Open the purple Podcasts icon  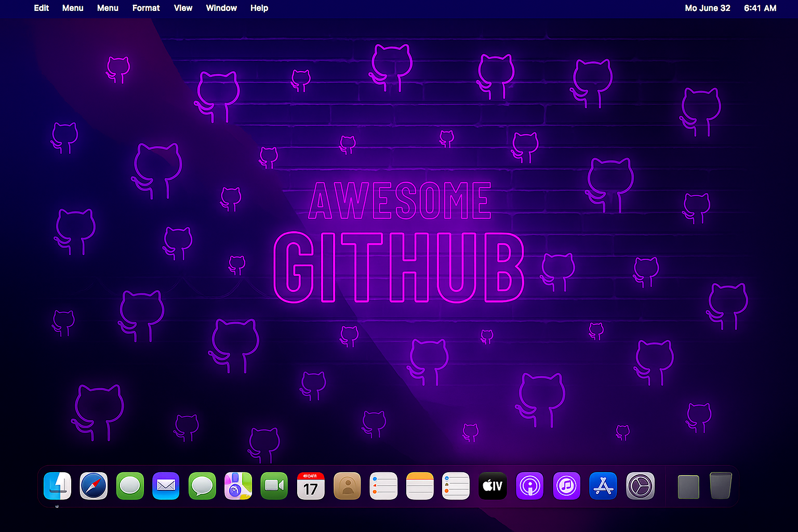click(529, 486)
